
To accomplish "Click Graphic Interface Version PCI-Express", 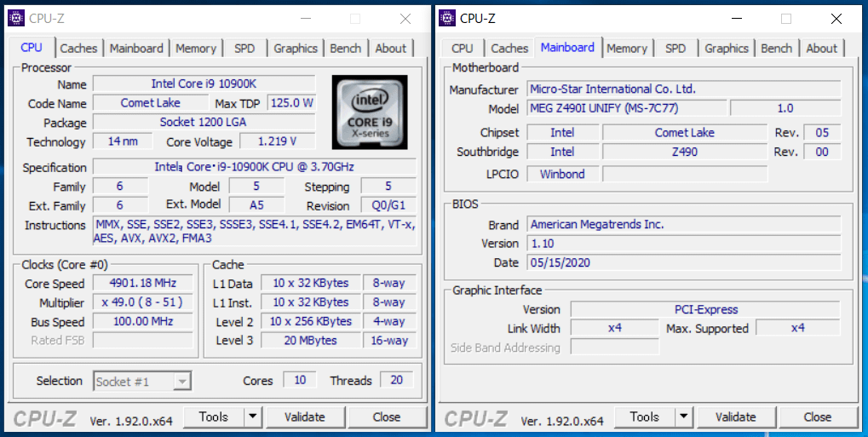I will tap(706, 309).
